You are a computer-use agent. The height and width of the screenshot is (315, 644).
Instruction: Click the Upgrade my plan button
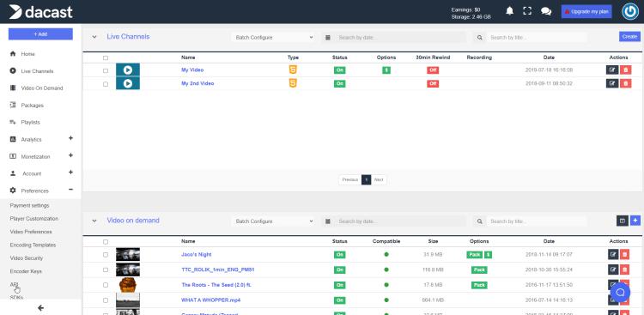pos(586,11)
